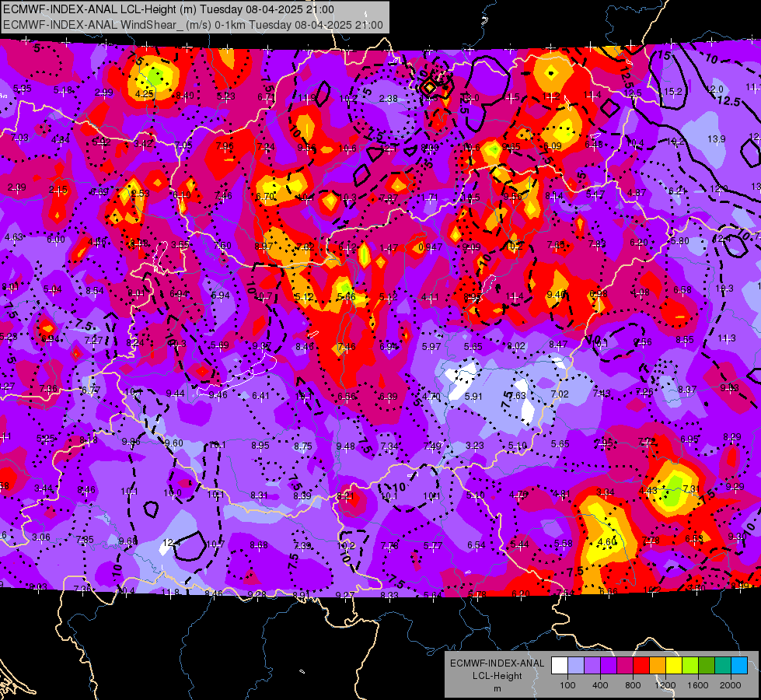Click the grid value 9.60
Viewport: 761px width, 700px height.
tap(174, 443)
